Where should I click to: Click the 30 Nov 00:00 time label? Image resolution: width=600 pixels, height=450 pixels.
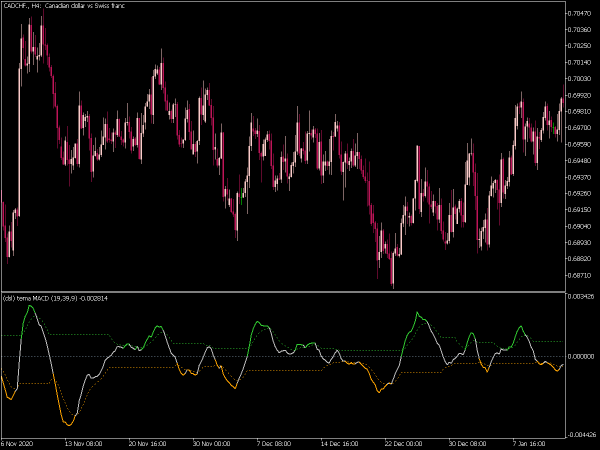(x=211, y=444)
